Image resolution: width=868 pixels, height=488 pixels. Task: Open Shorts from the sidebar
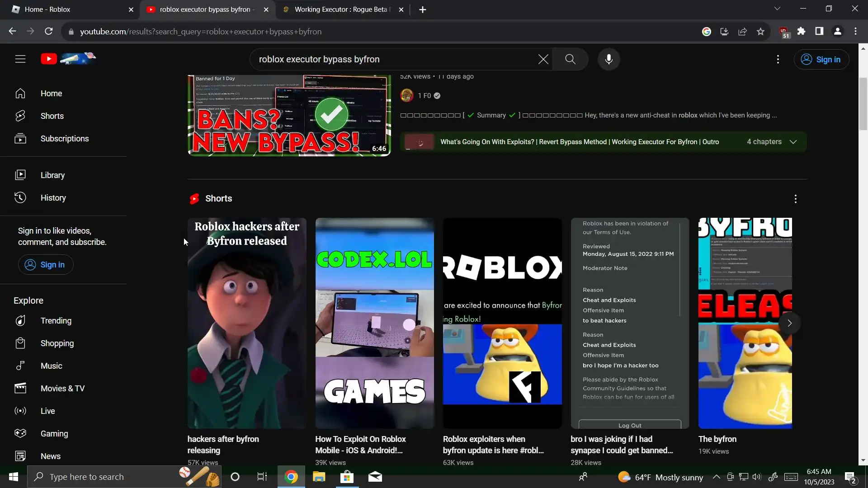52,116
